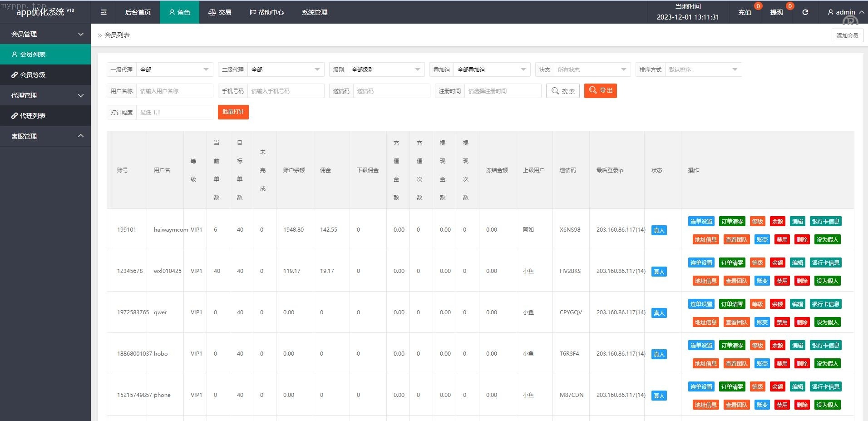This screenshot has width=868, height=421.
Task: Click the orange 导出 export button
Action: (600, 91)
